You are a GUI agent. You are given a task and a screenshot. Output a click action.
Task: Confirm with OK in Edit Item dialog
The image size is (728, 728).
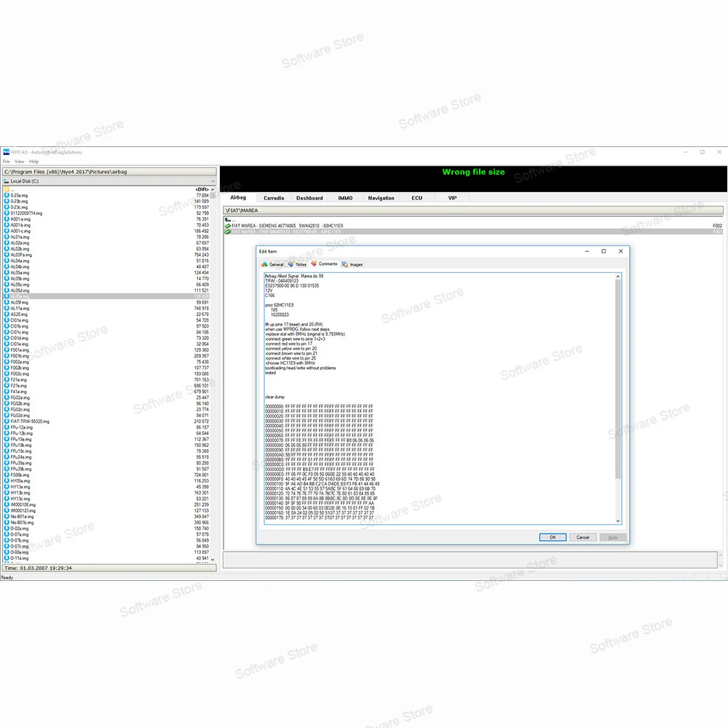coord(553,537)
